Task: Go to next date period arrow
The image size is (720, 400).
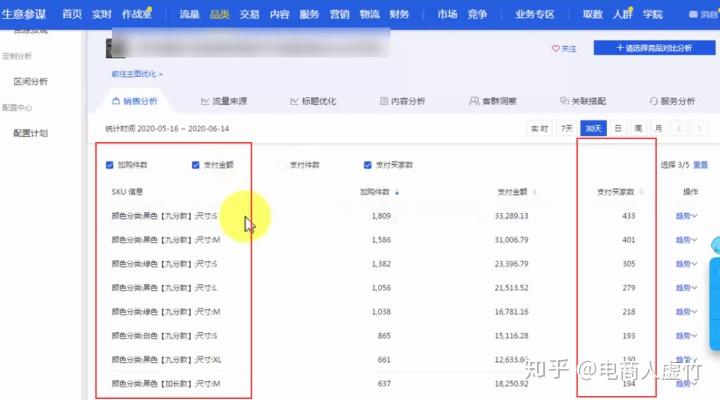Action: [x=699, y=129]
